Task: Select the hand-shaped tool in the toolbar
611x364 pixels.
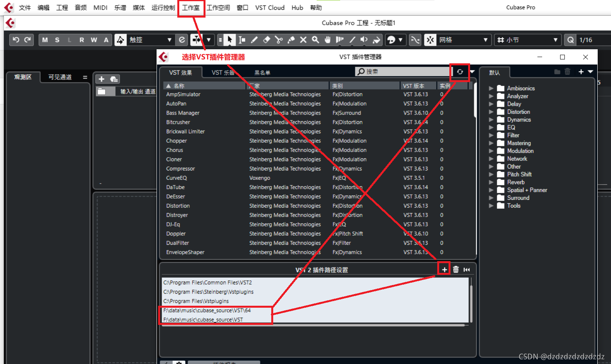Action: (x=328, y=40)
